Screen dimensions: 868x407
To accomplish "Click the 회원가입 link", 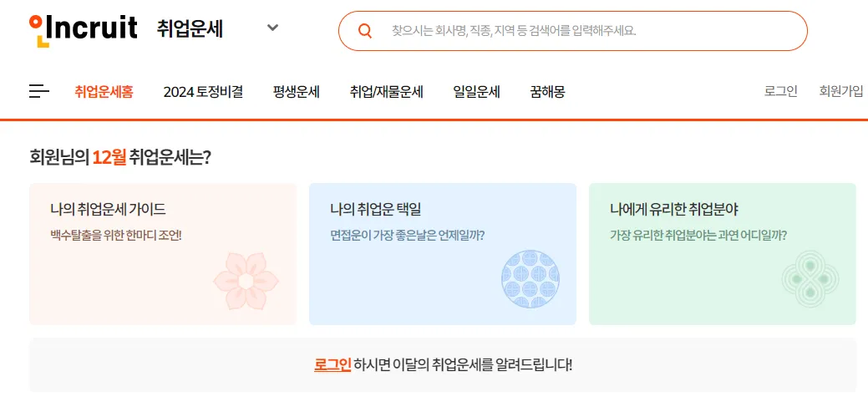I will pos(841,91).
